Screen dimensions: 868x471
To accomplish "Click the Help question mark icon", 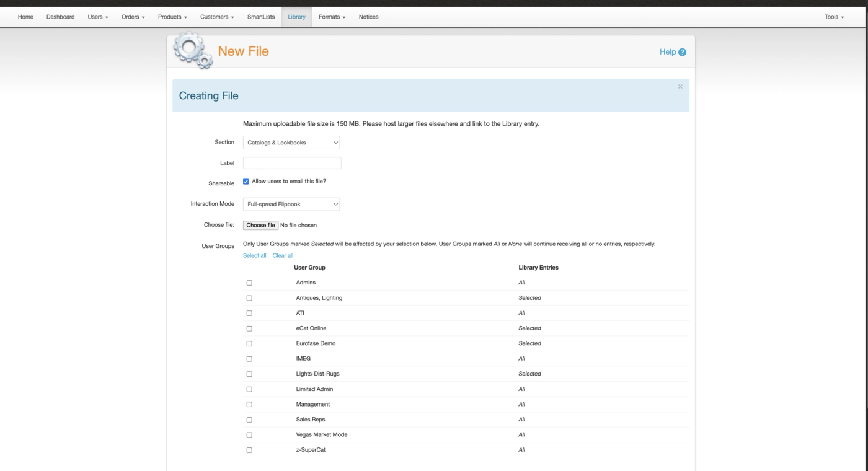I will [x=683, y=52].
